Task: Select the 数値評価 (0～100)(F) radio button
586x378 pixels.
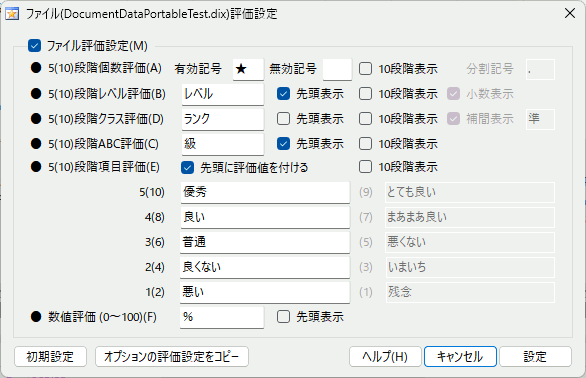Action: point(36,317)
